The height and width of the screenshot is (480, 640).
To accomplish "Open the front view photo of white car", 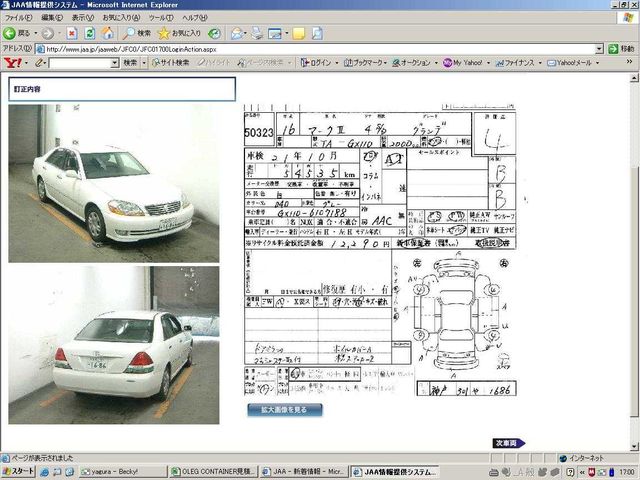I will [113, 183].
